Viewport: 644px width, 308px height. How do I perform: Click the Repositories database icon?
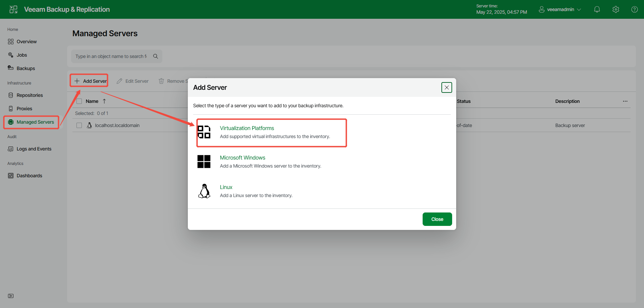(x=11, y=95)
